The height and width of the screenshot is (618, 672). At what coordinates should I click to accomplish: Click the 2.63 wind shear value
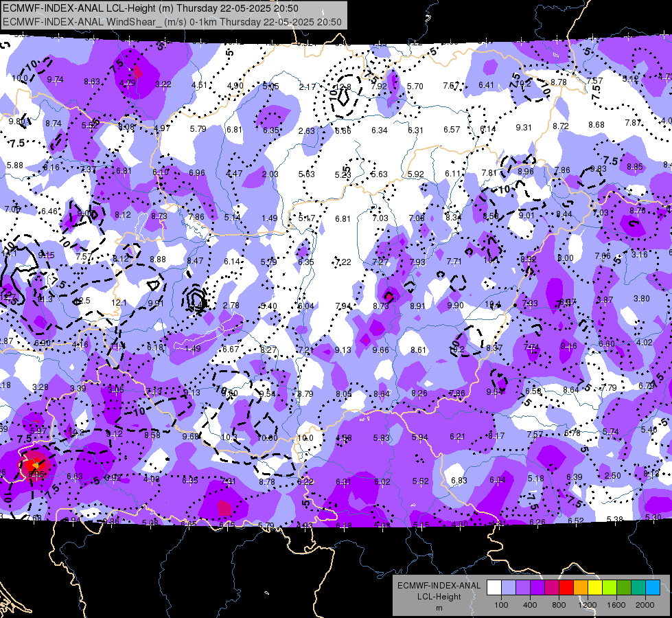[x=307, y=130]
